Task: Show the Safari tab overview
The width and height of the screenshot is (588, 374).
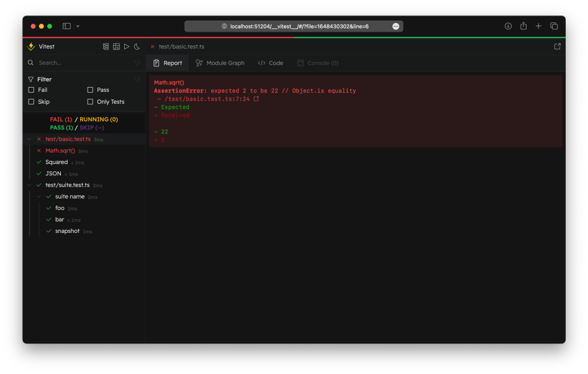Action: click(x=554, y=26)
